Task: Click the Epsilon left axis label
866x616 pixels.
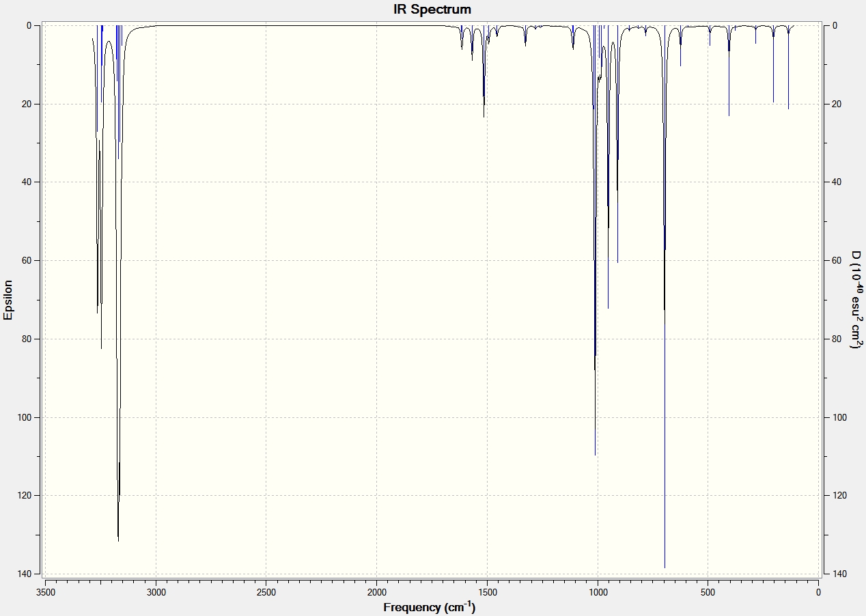Action: tap(8, 300)
